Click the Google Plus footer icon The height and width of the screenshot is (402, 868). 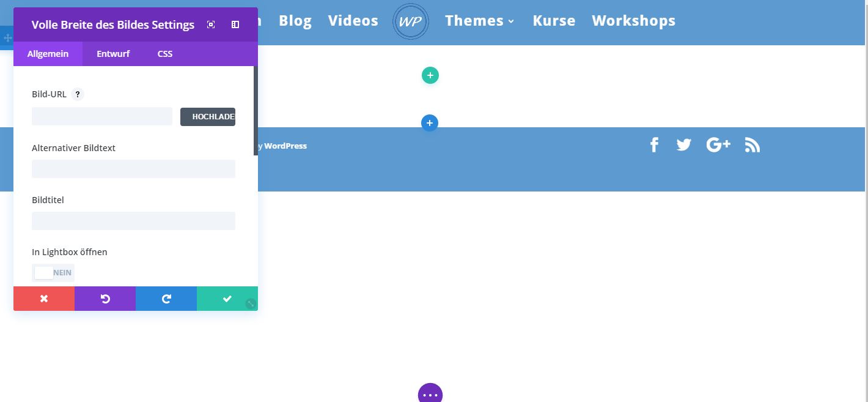718,145
